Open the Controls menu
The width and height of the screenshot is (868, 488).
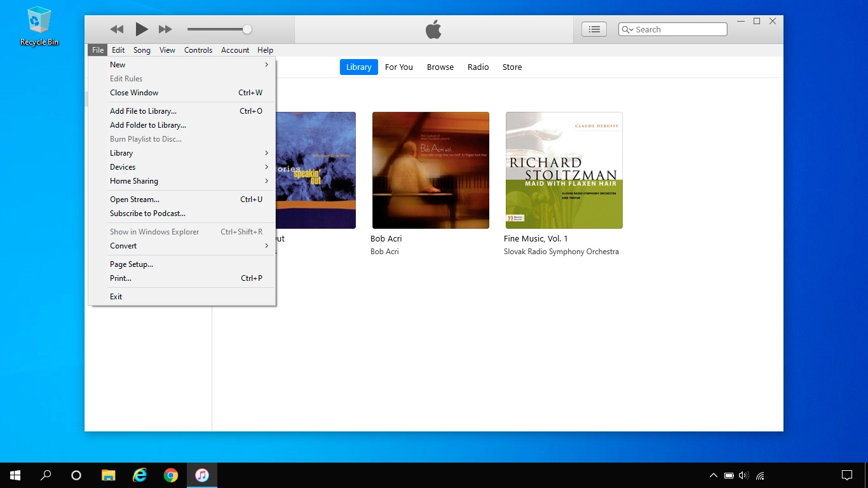point(198,50)
